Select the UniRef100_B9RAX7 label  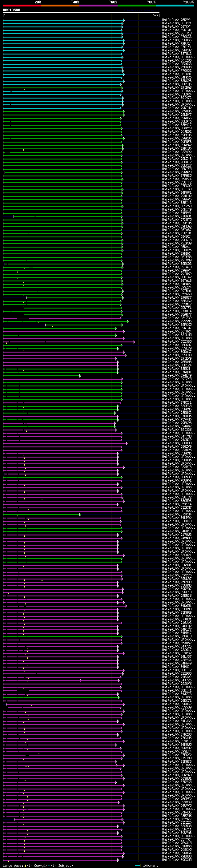(x=176, y=352)
